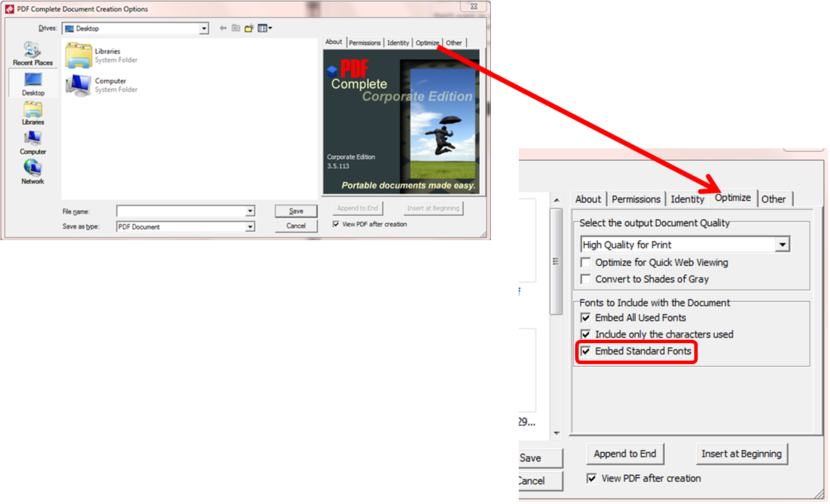830x504 pixels.
Task: Click the greyed-out Insert at Beginning button
Action: [433, 209]
